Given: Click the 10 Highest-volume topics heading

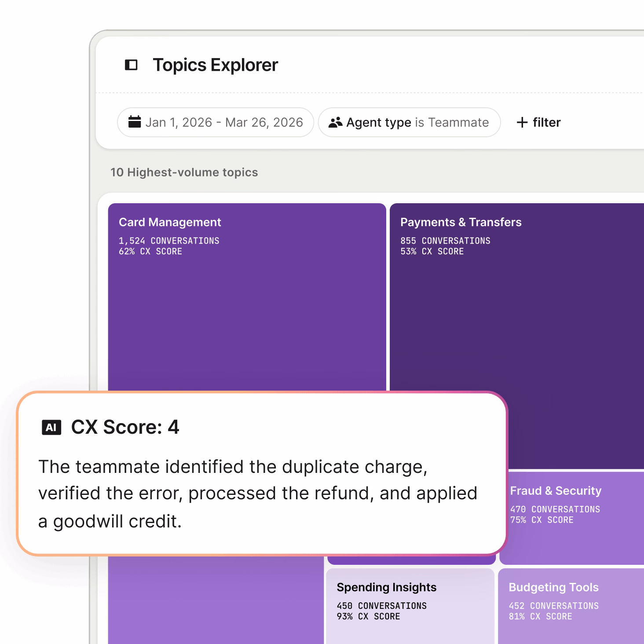Looking at the screenshot, I should 184,172.
